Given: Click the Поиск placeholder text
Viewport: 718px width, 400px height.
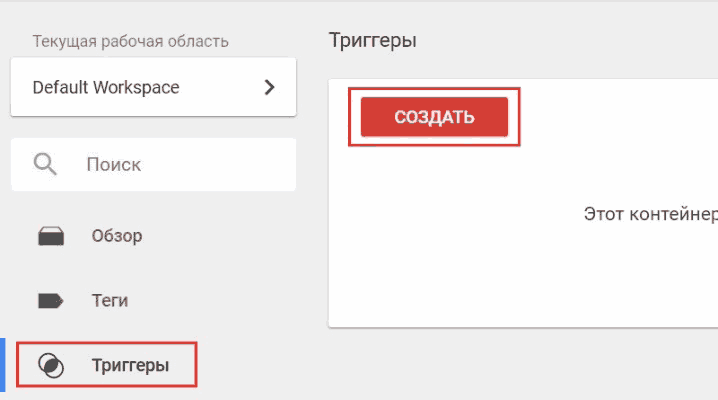Looking at the screenshot, I should [114, 165].
